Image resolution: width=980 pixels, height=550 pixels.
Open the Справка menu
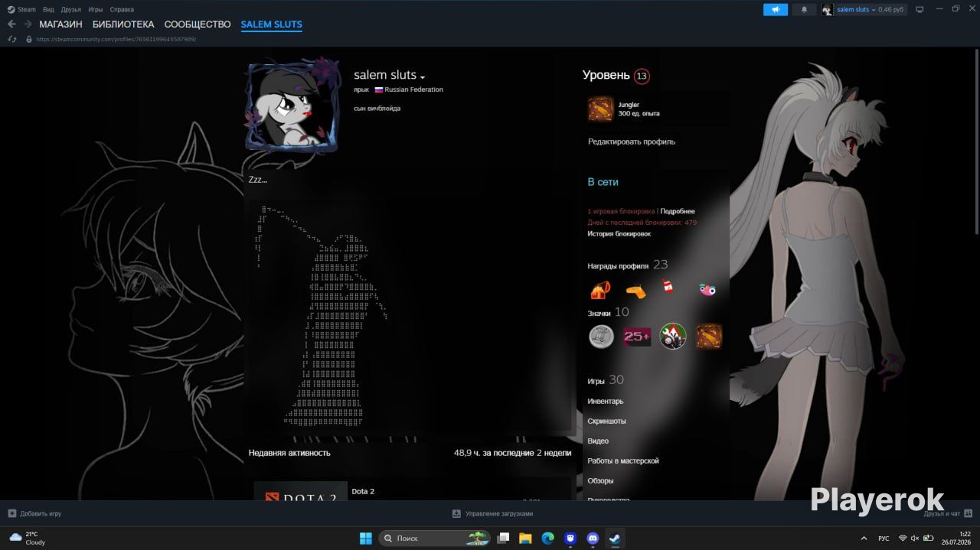[122, 9]
